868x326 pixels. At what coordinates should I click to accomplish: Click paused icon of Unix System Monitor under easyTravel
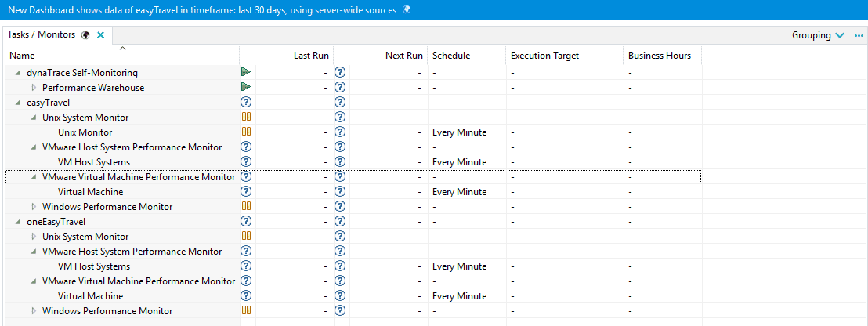pyautogui.click(x=246, y=117)
